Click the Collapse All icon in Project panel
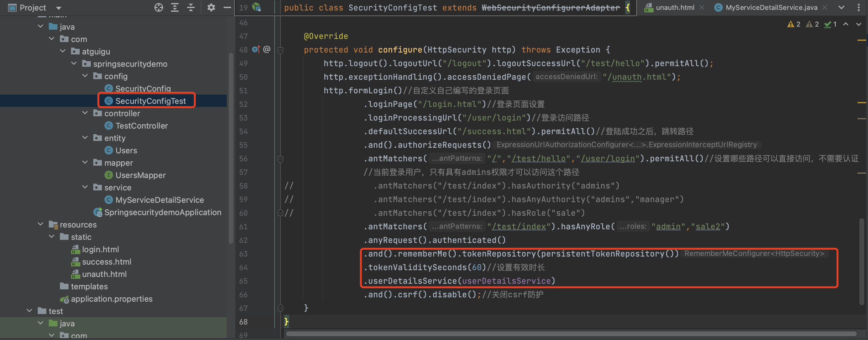The width and height of the screenshot is (868, 340). pos(191,7)
